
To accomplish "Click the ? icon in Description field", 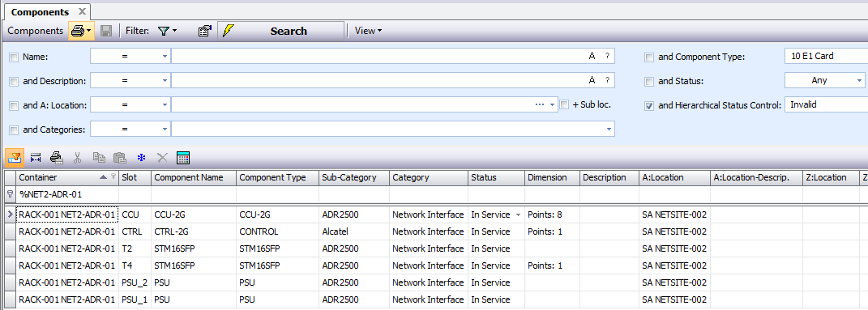I will (x=607, y=80).
